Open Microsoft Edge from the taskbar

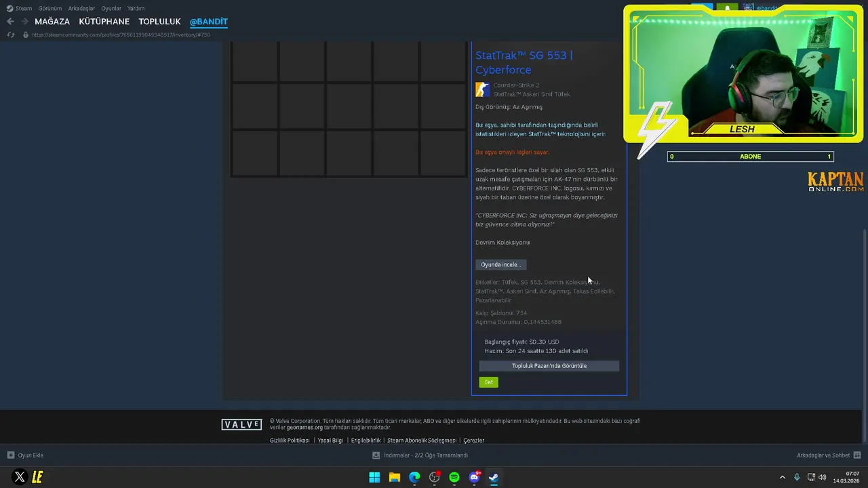[x=414, y=477]
